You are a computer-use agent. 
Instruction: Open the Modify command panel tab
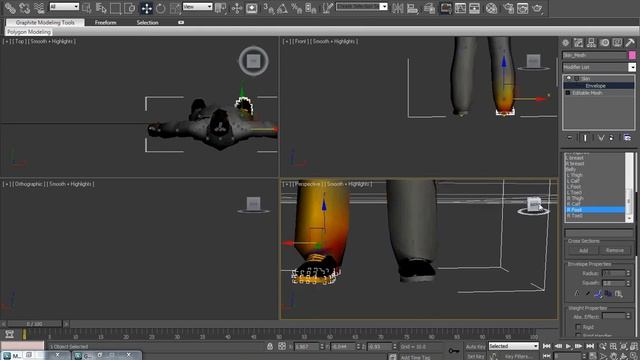pyautogui.click(x=578, y=42)
